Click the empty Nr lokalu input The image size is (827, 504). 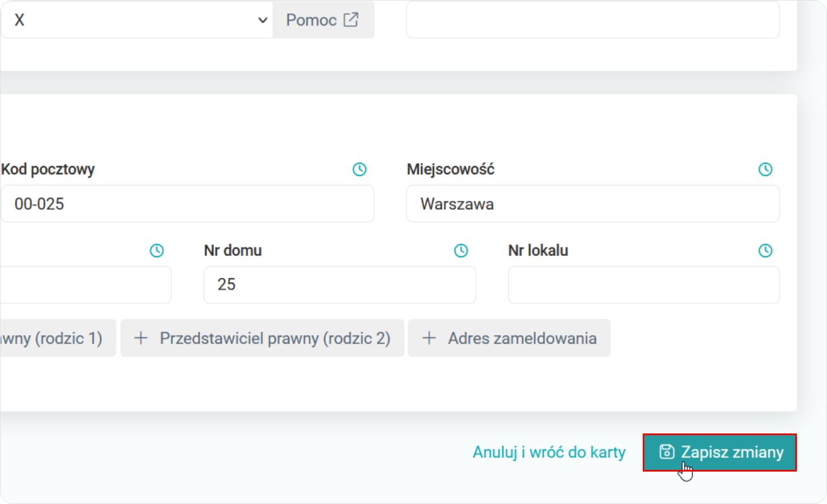pyautogui.click(x=643, y=284)
